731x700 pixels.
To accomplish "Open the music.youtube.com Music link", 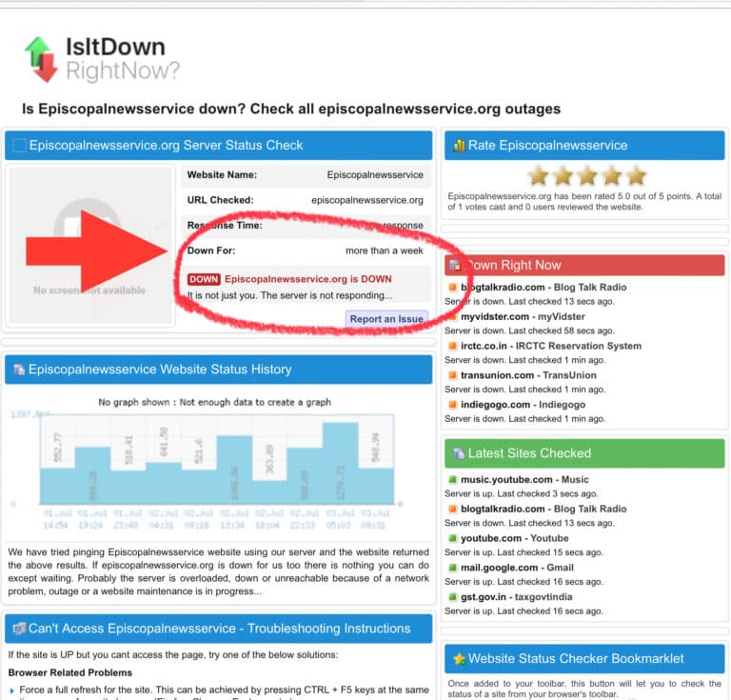I will point(524,479).
